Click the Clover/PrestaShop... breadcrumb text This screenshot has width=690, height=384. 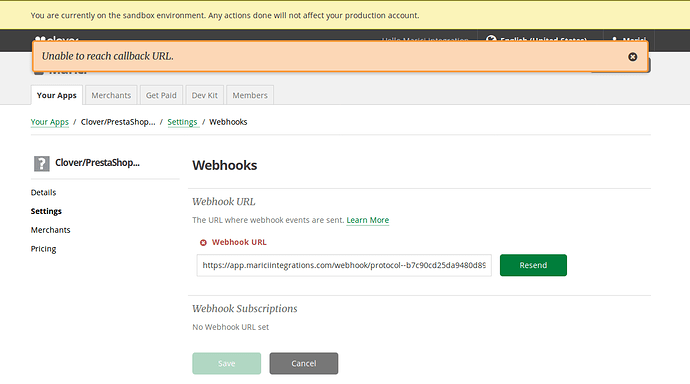(118, 122)
